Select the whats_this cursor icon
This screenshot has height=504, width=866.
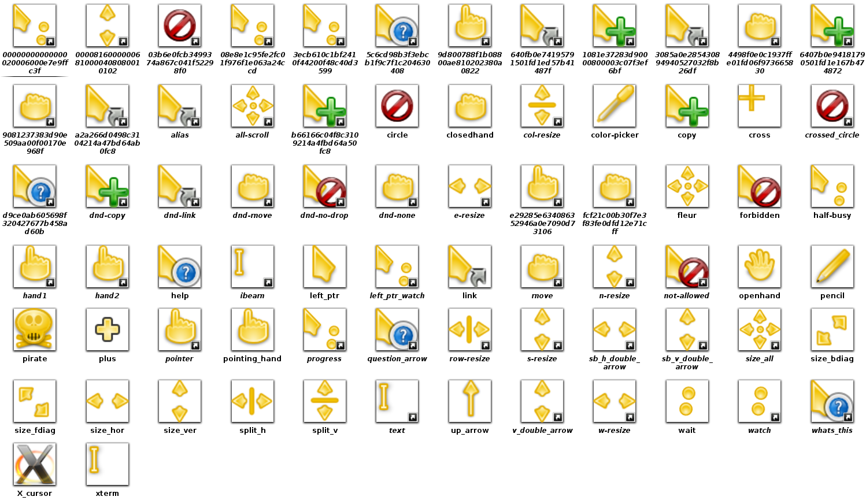832,401
